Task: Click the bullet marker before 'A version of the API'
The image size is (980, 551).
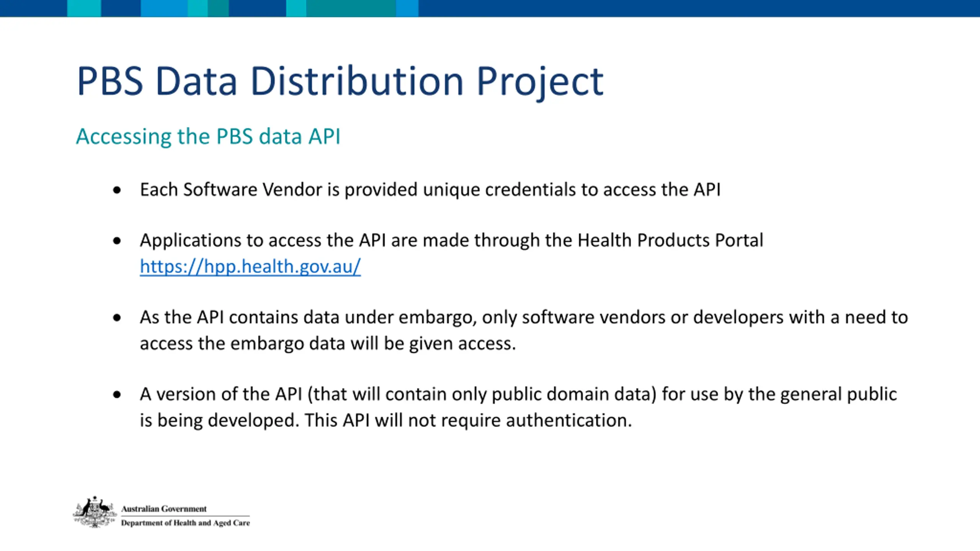Action: pos(117,395)
